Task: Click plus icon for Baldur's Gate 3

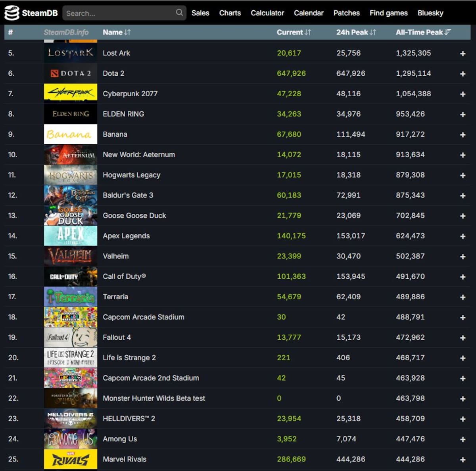Action: coord(463,195)
